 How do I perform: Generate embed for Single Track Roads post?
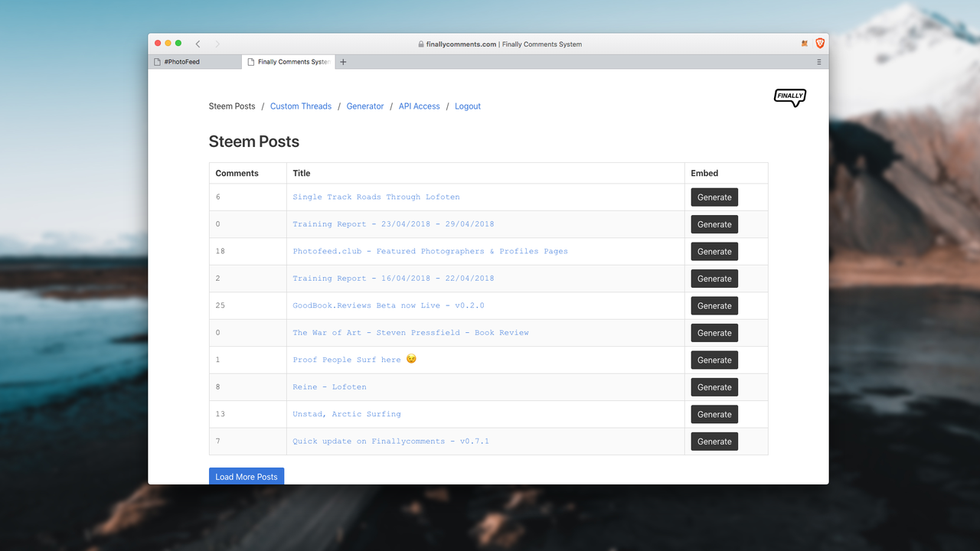pos(714,197)
